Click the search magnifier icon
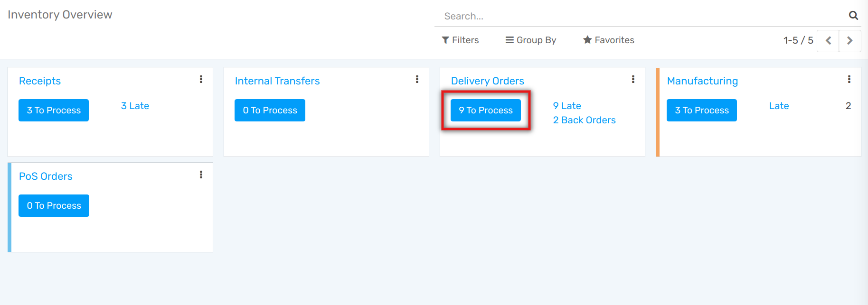This screenshot has height=305, width=868. 853,16
